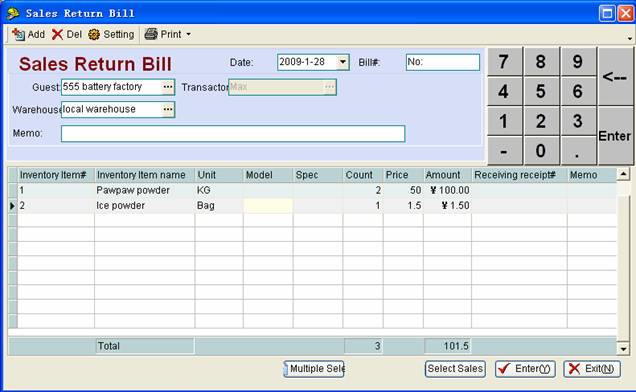Image resolution: width=636 pixels, height=392 pixels.
Task: Click the highlighted Model cell of Ice powder
Action: point(268,206)
